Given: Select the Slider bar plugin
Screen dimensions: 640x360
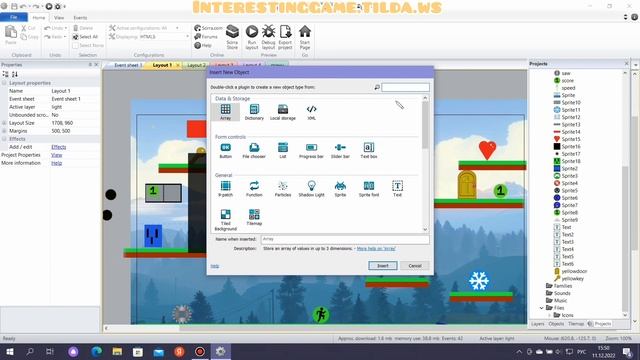Looking at the screenshot, I should (340, 150).
